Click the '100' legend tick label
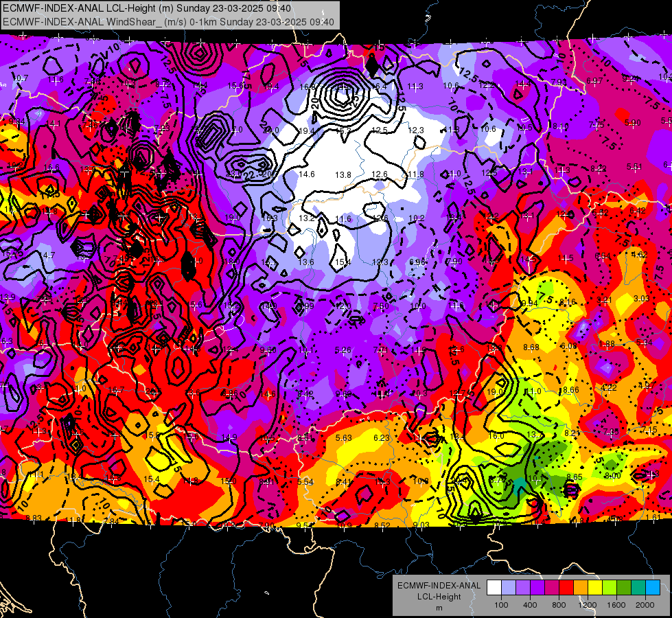Screen dimensions: 672x618 pyautogui.click(x=501, y=605)
